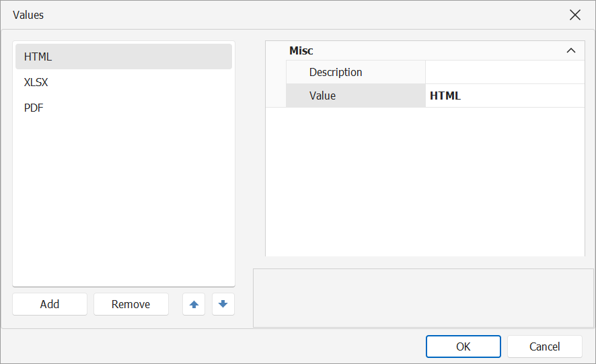Edit the Value field containing HTML
Image resolution: width=596 pixels, height=364 pixels.
505,96
